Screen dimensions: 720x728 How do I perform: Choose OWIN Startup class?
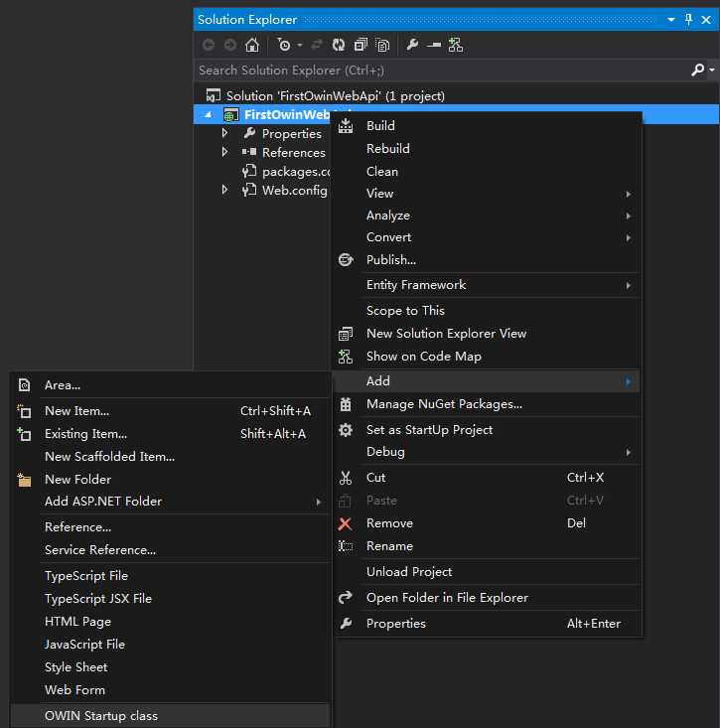[171, 715]
